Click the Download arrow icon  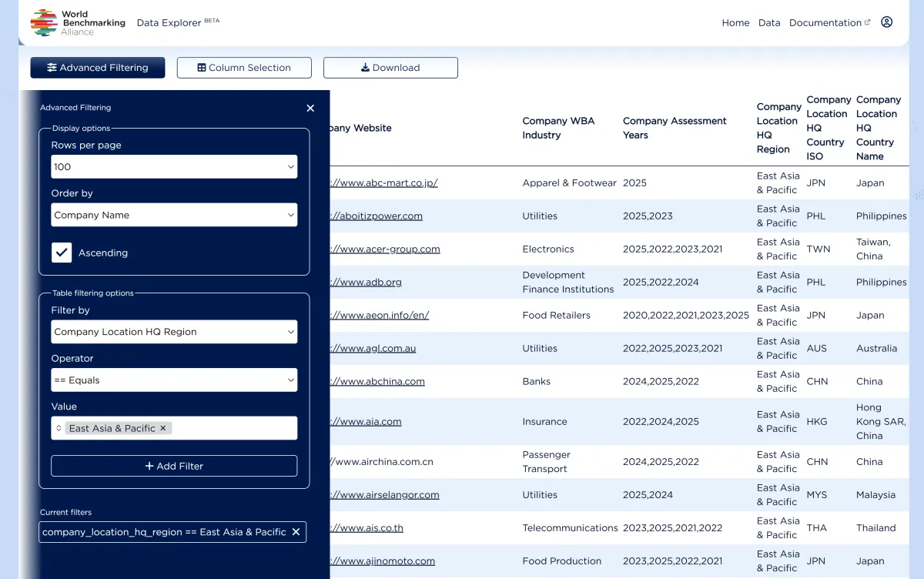tap(366, 68)
